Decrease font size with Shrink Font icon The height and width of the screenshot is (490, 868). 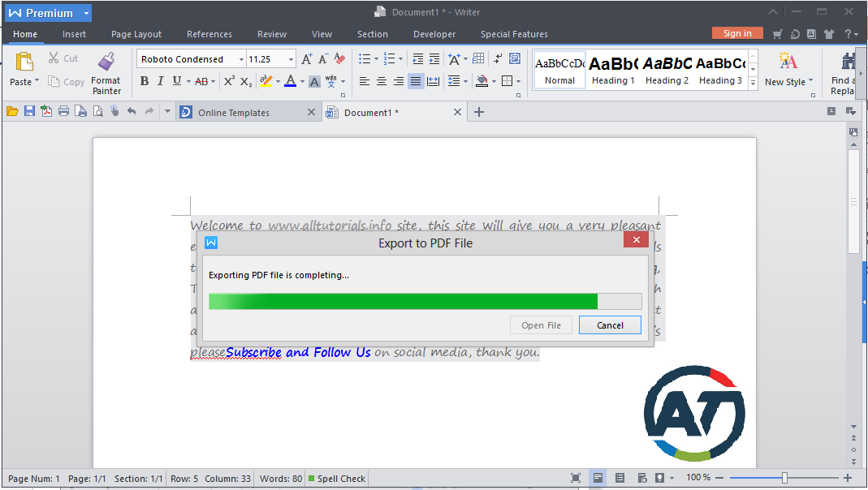323,59
